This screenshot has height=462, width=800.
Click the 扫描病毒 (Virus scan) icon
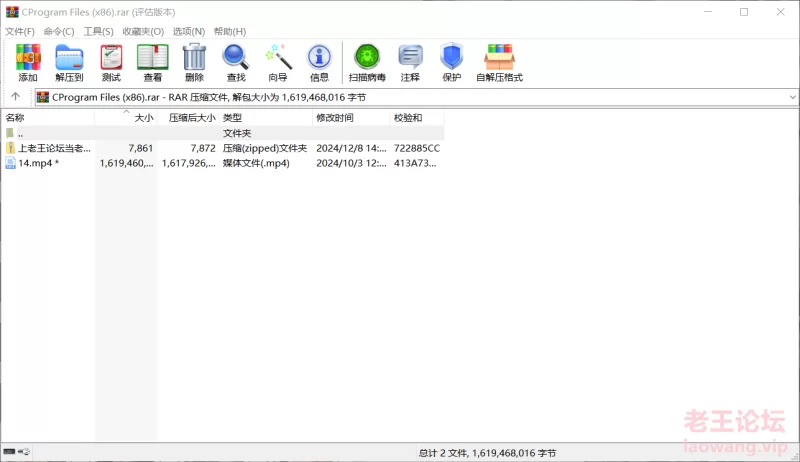click(x=367, y=57)
